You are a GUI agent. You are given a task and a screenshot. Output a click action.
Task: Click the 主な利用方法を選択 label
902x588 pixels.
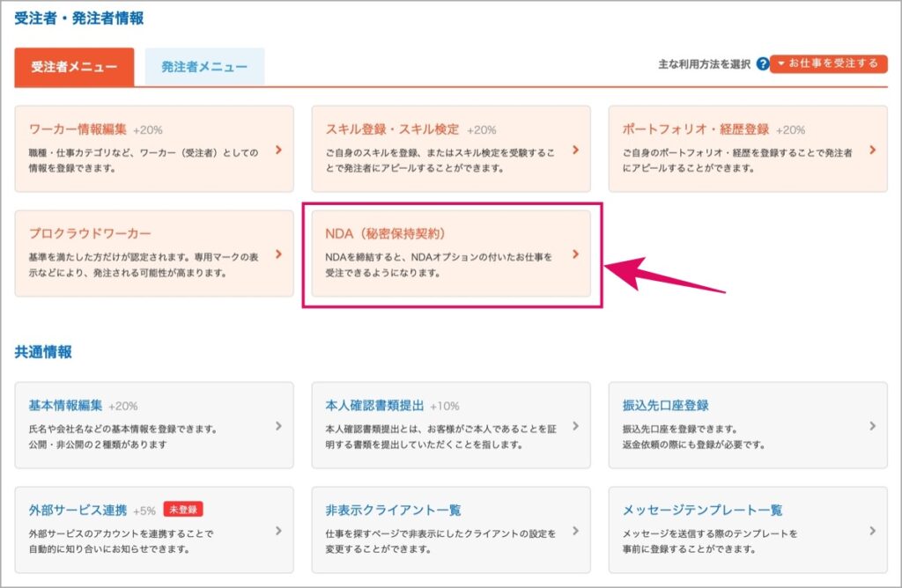(x=704, y=64)
